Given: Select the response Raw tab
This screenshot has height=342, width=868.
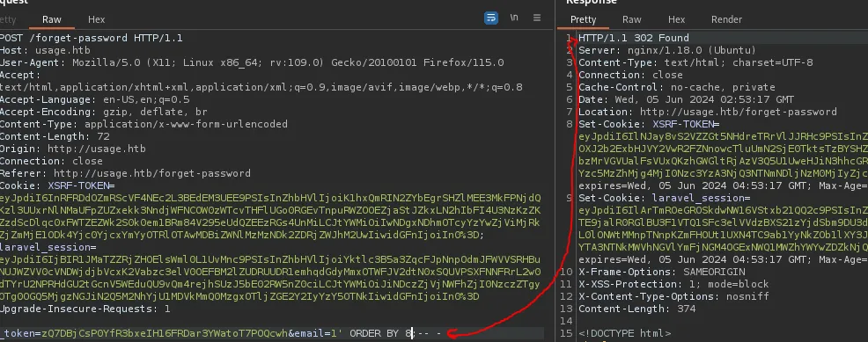Looking at the screenshot, I should 631,19.
